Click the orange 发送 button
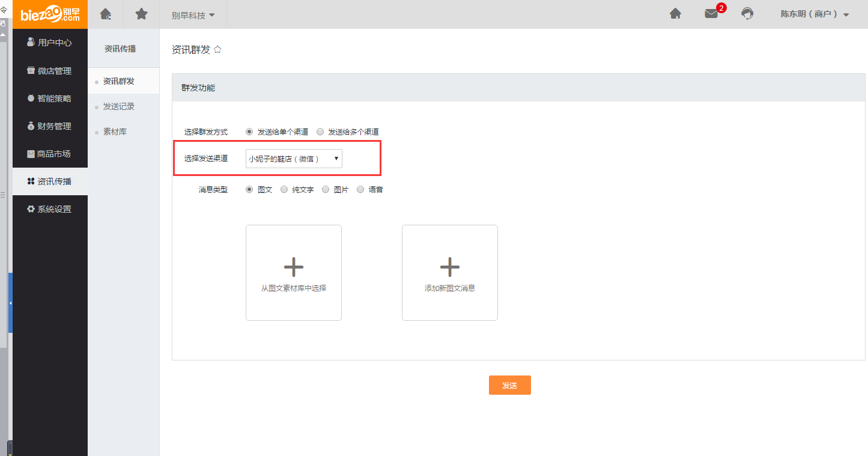The height and width of the screenshot is (456, 868). click(x=509, y=385)
